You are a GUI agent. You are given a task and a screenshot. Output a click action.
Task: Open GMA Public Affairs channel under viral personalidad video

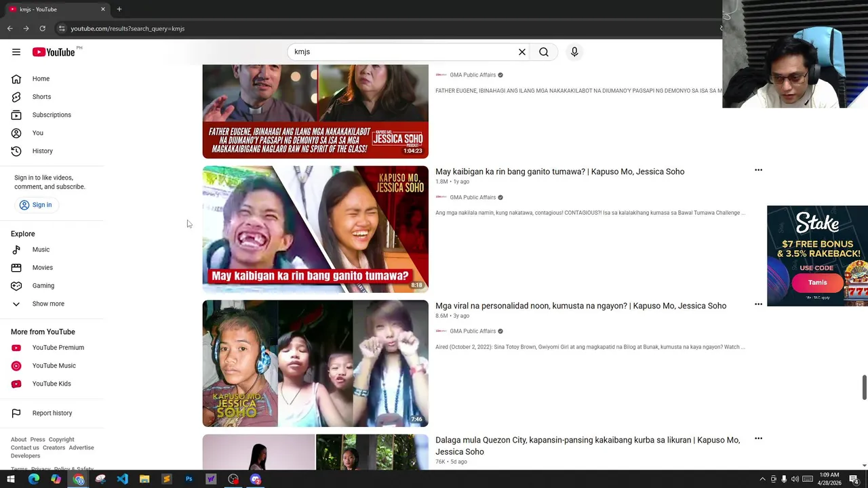point(473,331)
